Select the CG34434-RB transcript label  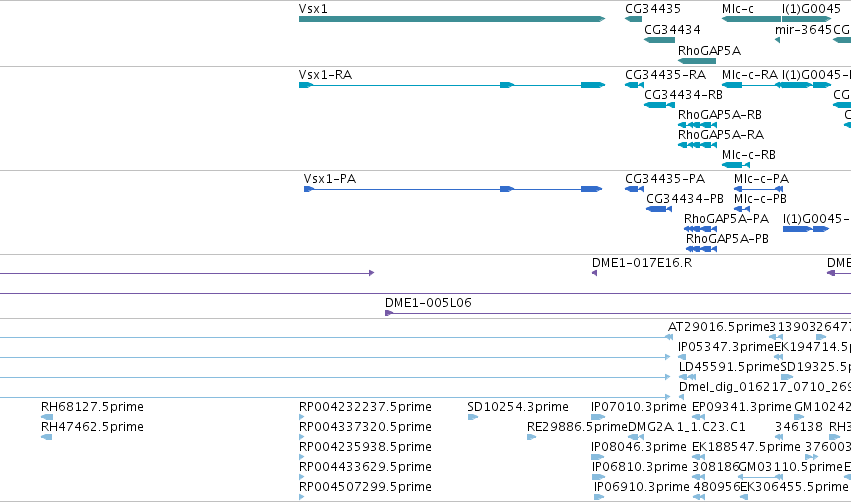coord(683,94)
